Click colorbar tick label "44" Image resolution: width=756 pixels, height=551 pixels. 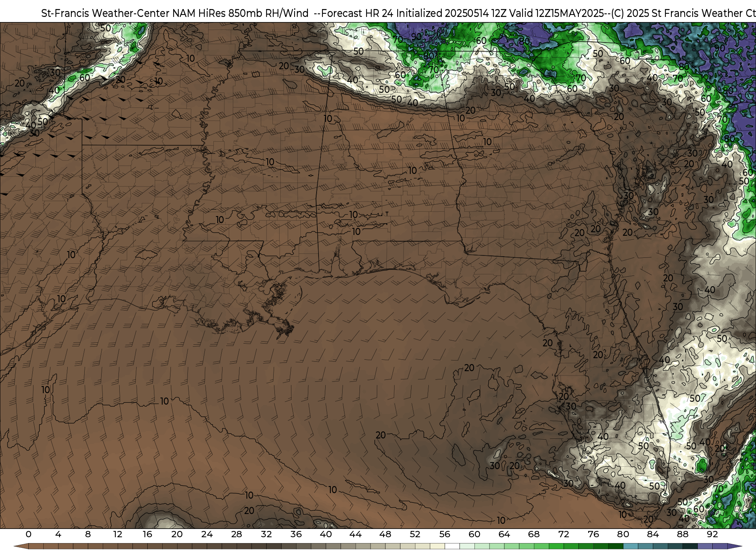[x=356, y=534]
